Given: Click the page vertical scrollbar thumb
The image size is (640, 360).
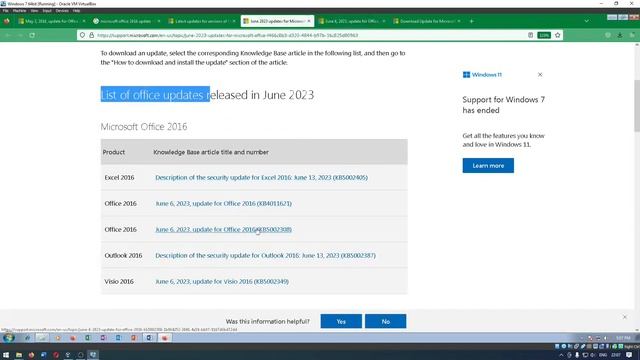Looking at the screenshot, I should [637, 105].
